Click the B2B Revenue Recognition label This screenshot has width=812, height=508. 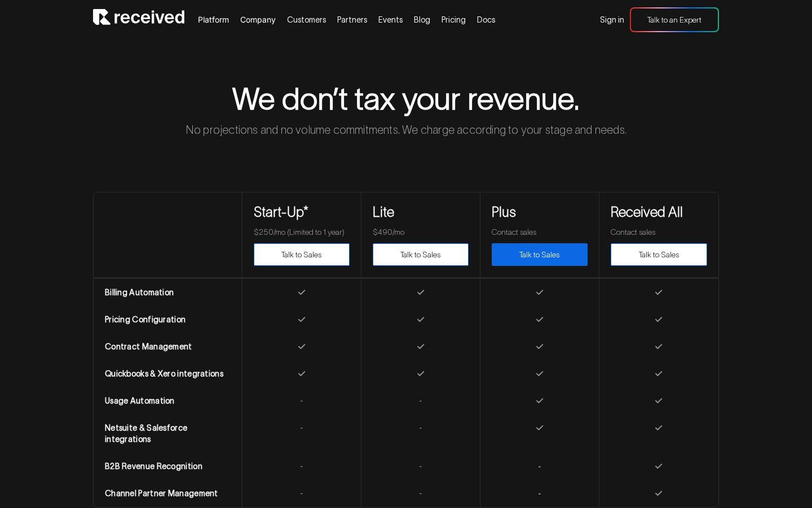click(153, 466)
